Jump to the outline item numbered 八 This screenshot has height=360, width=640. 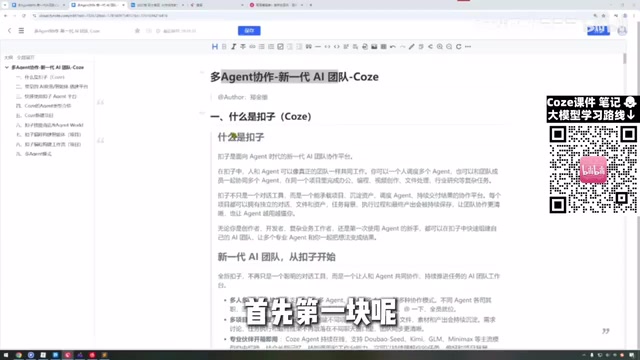pyautogui.click(x=48, y=144)
